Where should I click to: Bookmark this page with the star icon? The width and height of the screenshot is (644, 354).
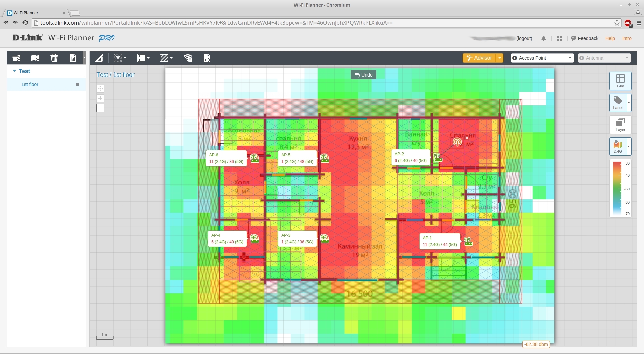click(x=617, y=23)
